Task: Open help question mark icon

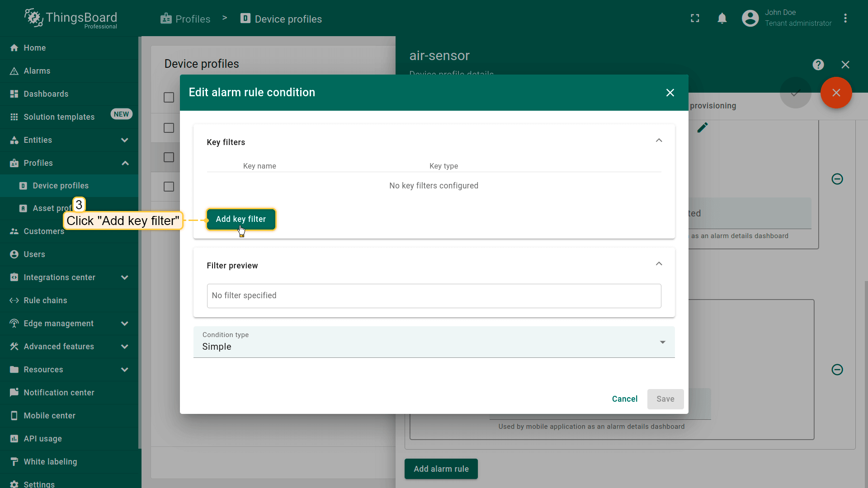Action: pyautogui.click(x=818, y=65)
